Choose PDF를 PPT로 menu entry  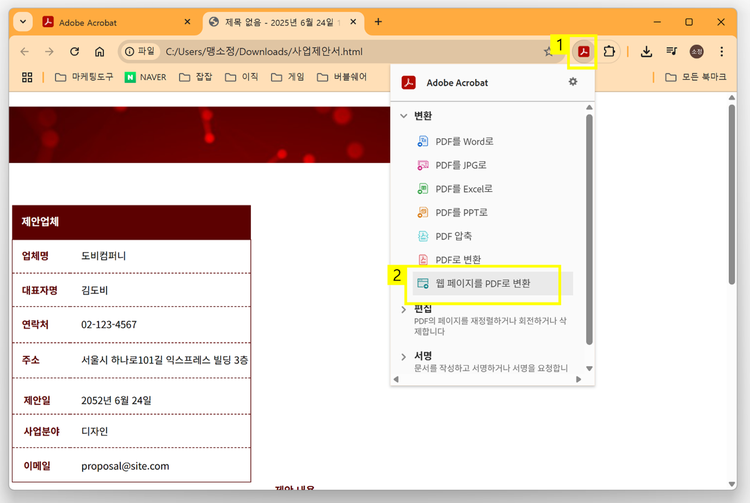point(492,212)
